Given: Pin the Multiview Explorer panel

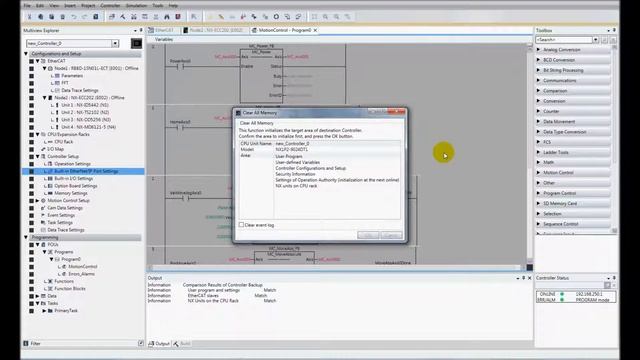Looking at the screenshot, I should (141, 31).
